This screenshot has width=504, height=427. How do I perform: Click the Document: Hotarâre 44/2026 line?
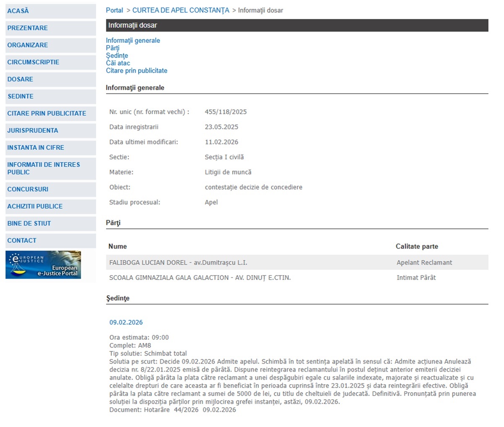coord(173,410)
